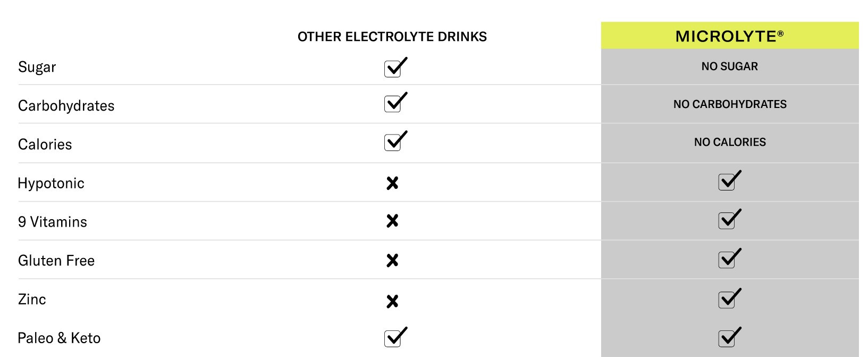Click the yellow MICROLYTE header

click(x=729, y=36)
